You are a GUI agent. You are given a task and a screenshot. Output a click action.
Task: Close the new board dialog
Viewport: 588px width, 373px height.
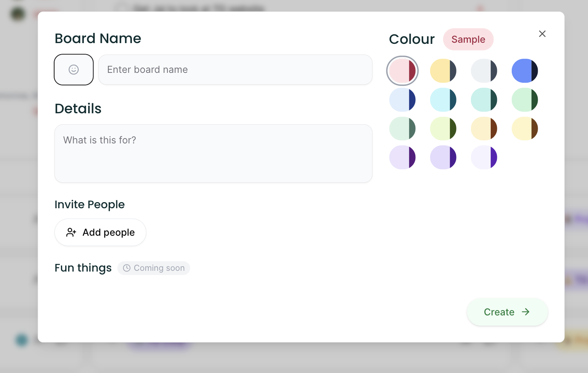pyautogui.click(x=542, y=34)
